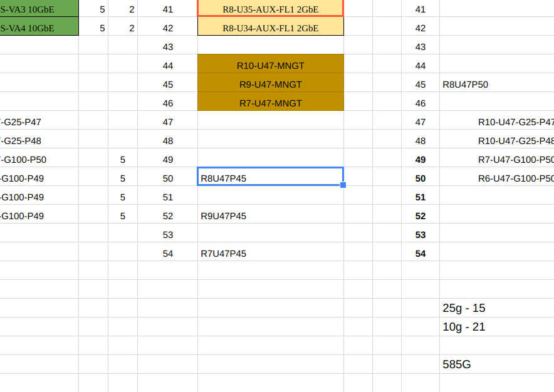The height and width of the screenshot is (392, 554).
Task: Click the G25-P48 cell on left
Action: [39, 139]
